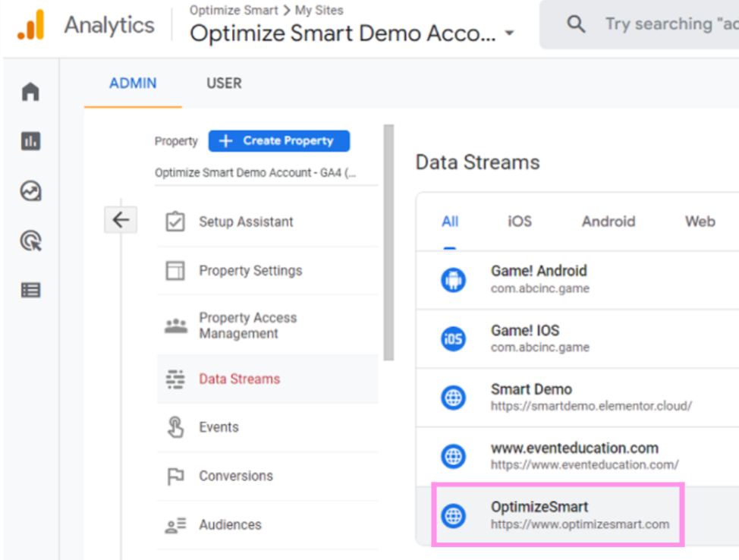Click the back arrow to collapse the column
Screen dimensions: 739x560
[x=121, y=221]
